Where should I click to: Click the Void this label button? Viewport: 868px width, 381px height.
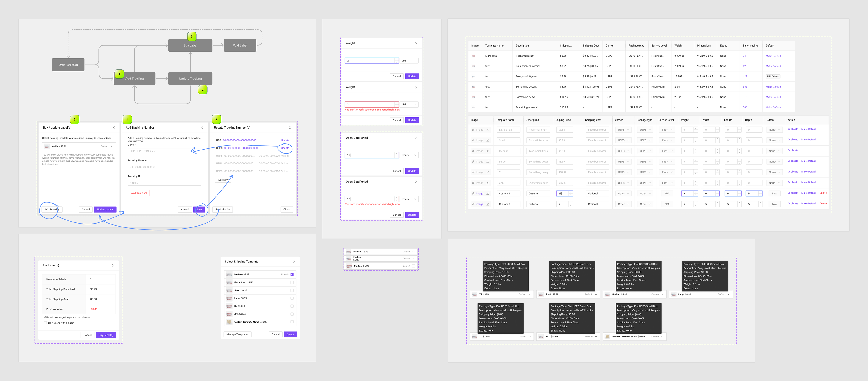point(139,193)
